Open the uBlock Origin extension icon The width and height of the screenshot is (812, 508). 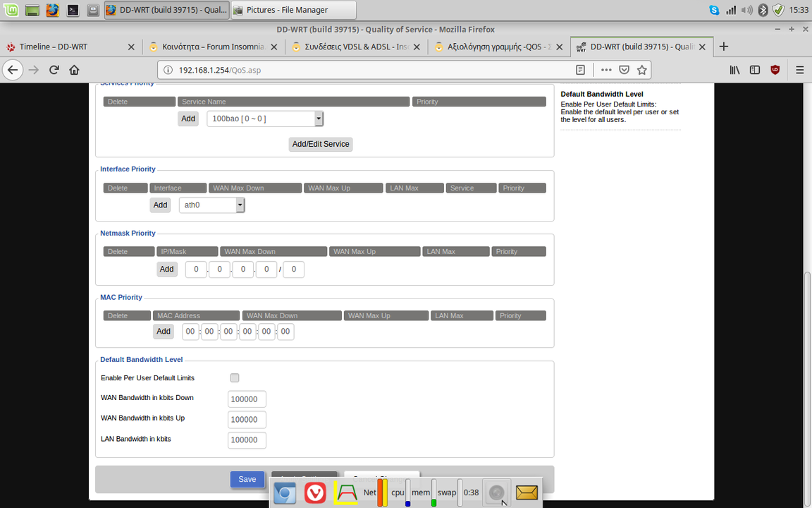click(775, 70)
